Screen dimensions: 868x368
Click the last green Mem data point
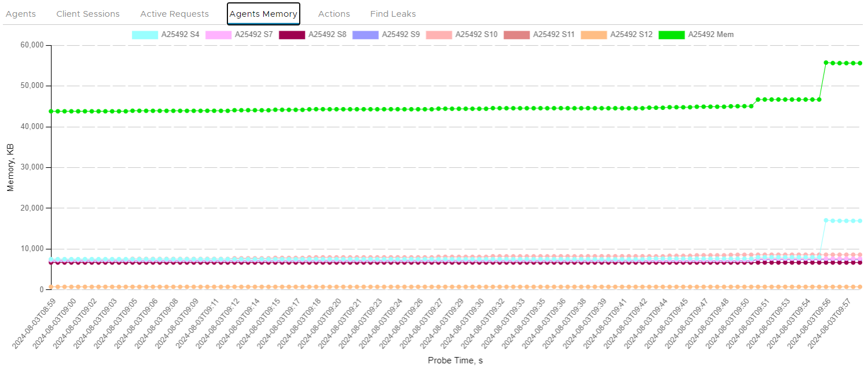coord(860,63)
